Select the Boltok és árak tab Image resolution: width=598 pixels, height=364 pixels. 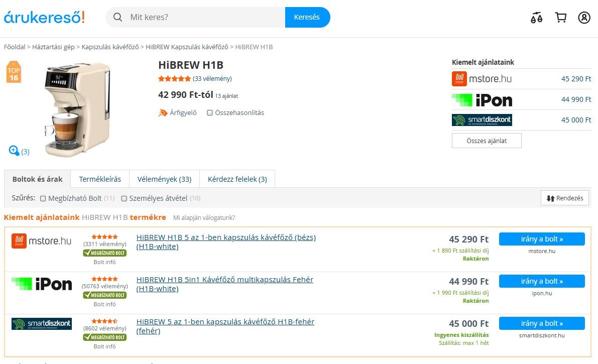point(37,179)
